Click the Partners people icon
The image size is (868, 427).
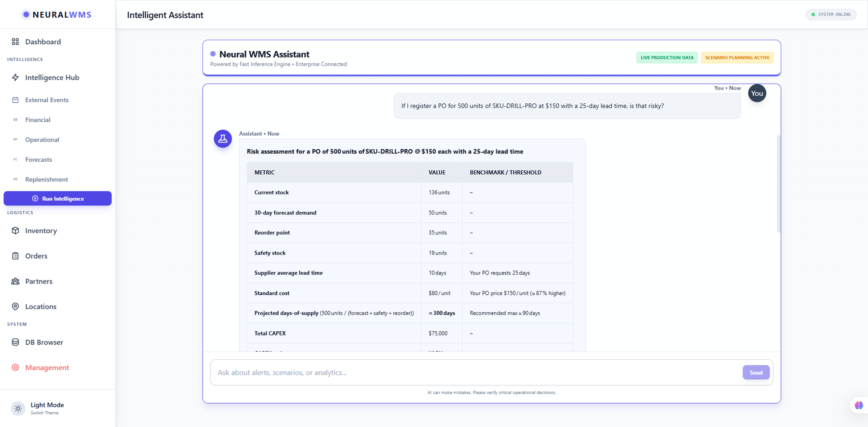click(16, 281)
